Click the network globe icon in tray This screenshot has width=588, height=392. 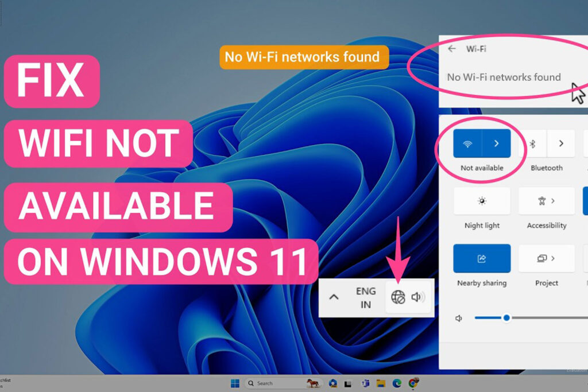398,297
